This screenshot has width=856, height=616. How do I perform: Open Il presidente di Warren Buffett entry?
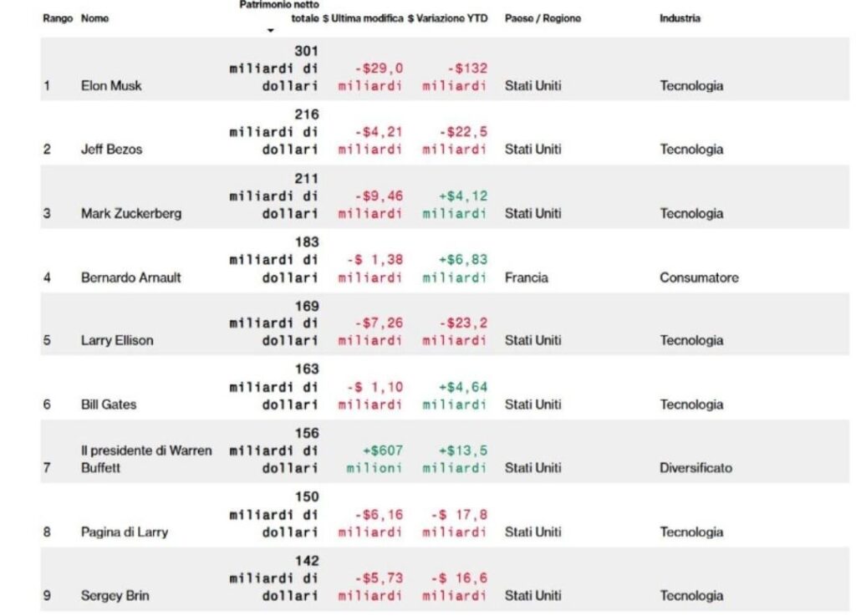click(146, 460)
